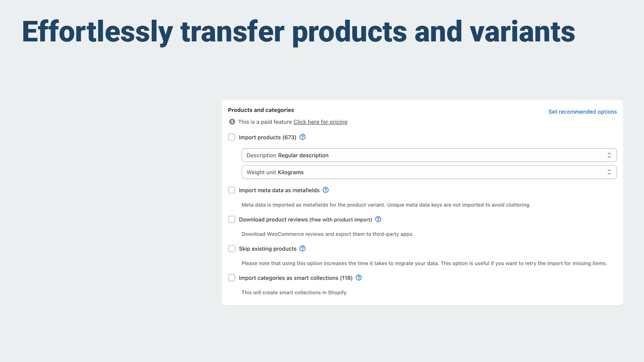Click Set recommended options link
Image resolution: width=644 pixels, height=362 pixels.
click(x=582, y=112)
